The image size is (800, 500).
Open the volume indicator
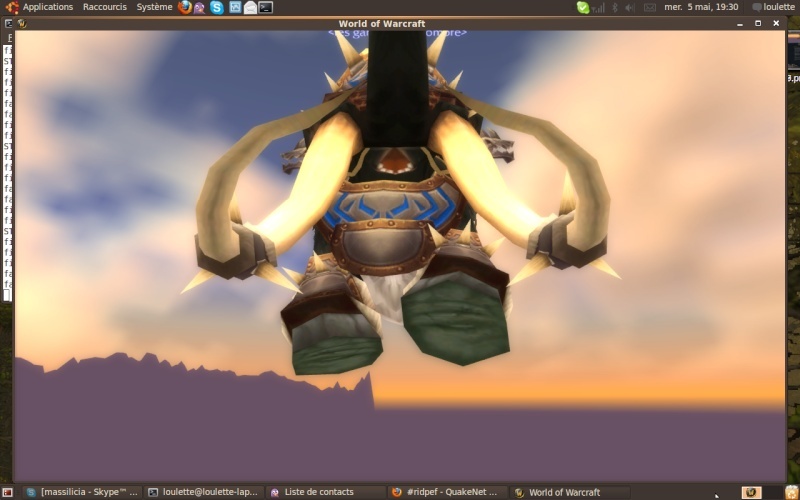tap(631, 7)
